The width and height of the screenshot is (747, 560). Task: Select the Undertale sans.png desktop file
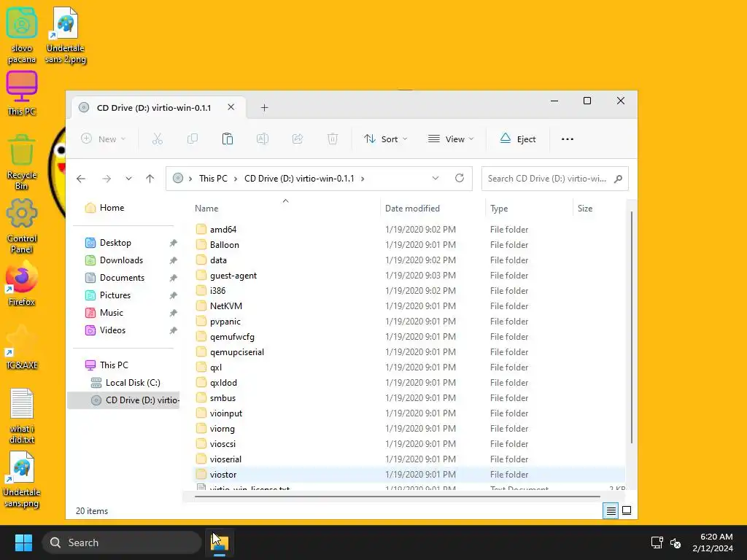(21, 480)
